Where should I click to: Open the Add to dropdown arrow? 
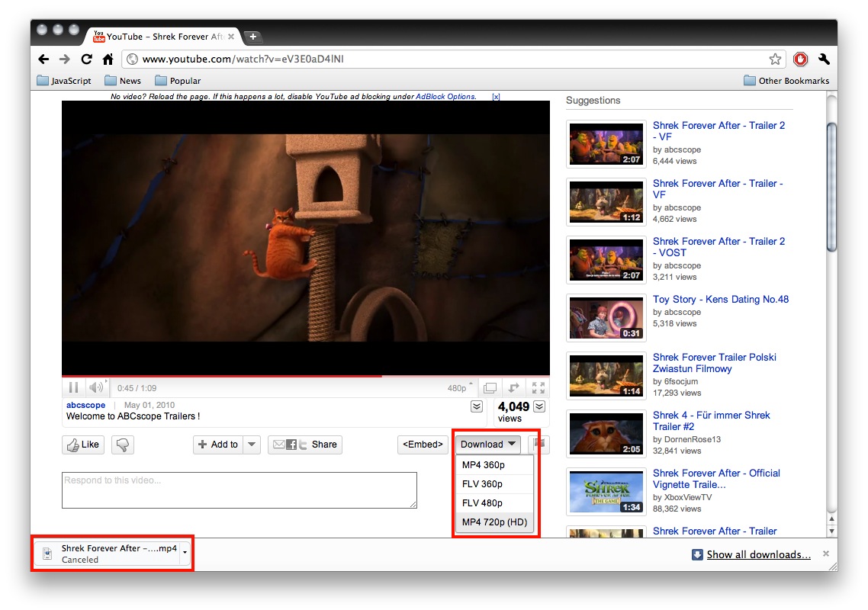252,445
